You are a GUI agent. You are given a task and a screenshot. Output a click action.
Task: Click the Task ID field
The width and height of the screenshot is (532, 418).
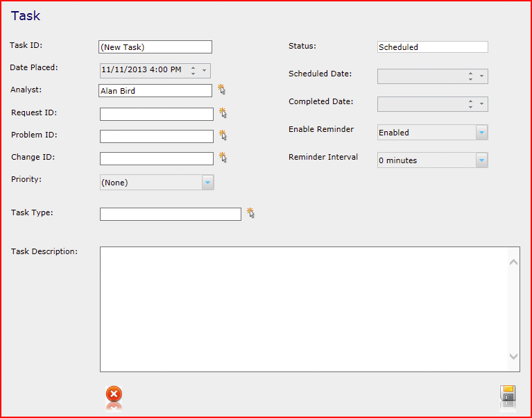(x=155, y=47)
